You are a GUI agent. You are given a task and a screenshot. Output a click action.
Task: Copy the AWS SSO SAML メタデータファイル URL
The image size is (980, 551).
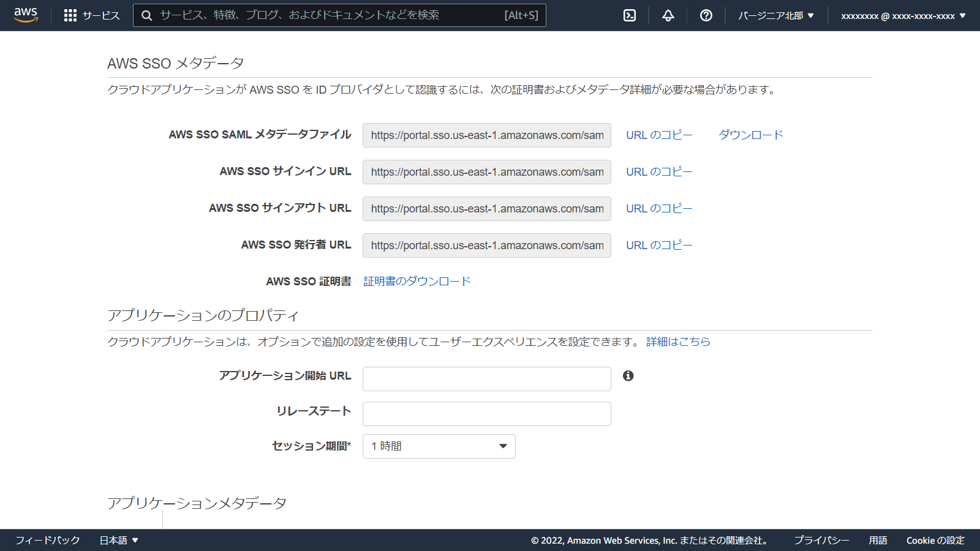pos(658,135)
